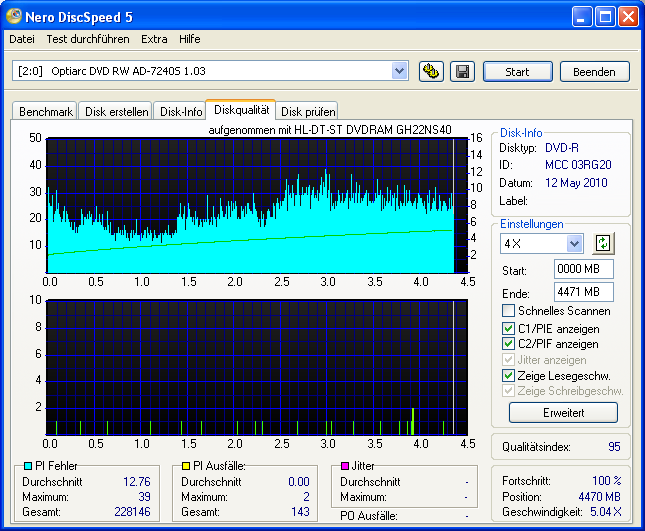Click the Nero DiscSpeed title bar icon
Image resolution: width=645 pixels, height=531 pixels.
tap(14, 16)
